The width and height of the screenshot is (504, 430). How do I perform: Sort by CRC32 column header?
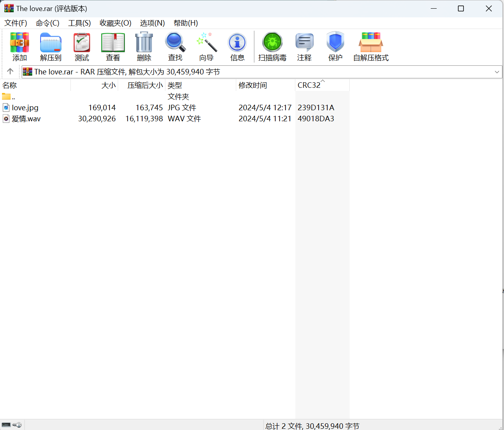[322, 85]
